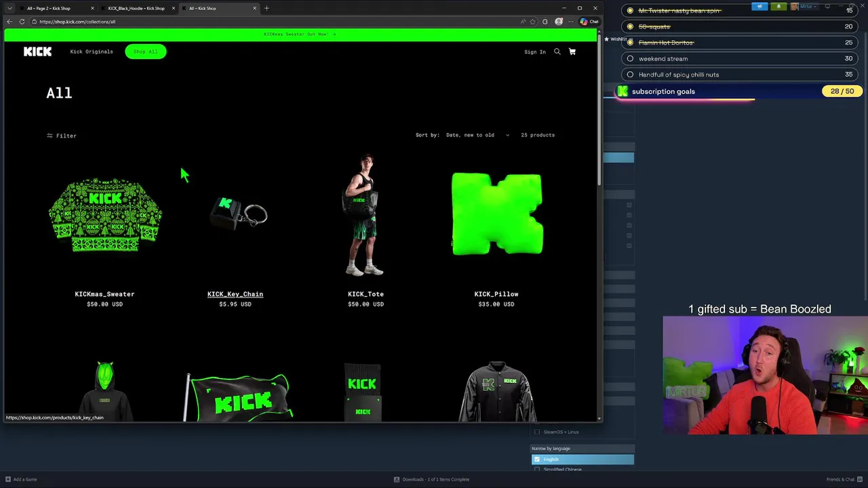
Task: Click the browser extensions icon beside favorites star
Action: point(545,22)
